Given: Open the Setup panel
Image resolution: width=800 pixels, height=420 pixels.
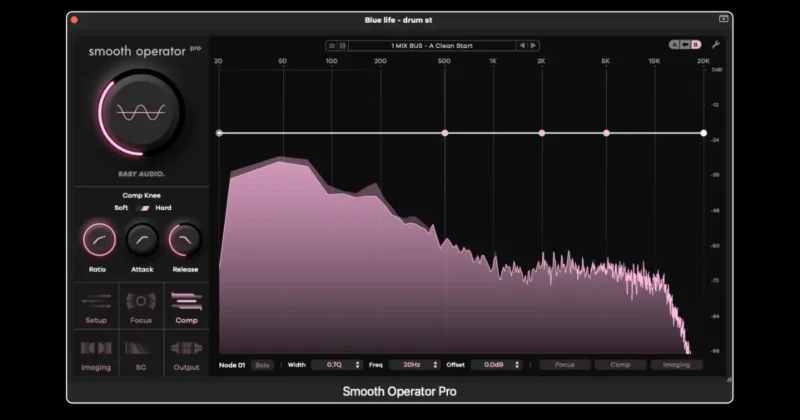Looking at the screenshot, I should pyautogui.click(x=96, y=308).
